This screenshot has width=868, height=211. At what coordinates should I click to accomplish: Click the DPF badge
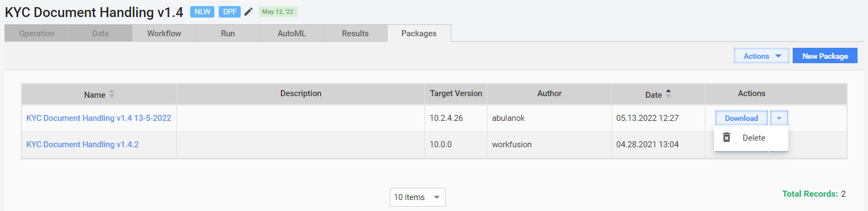tap(230, 12)
